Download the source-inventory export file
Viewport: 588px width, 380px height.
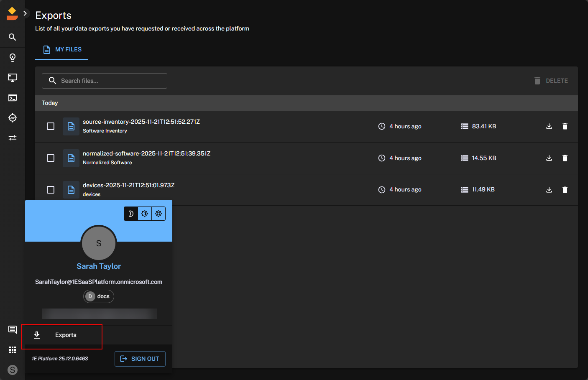549,126
